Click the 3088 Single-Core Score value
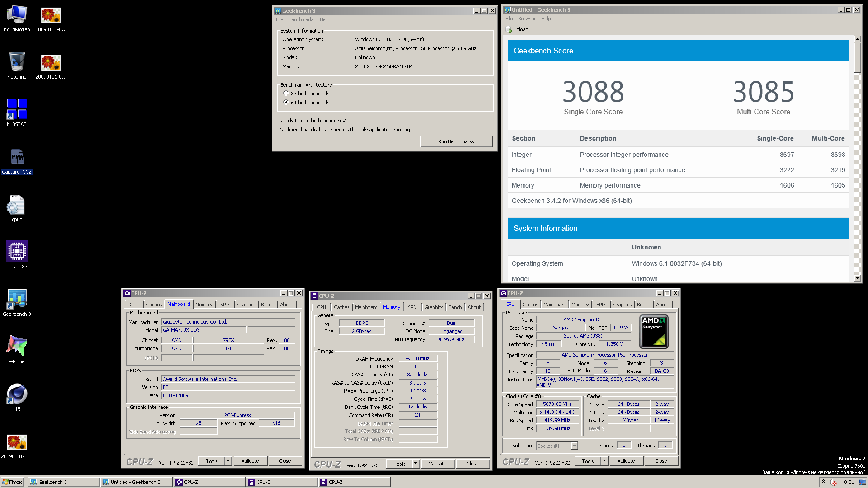Viewport: 868px width, 488px height. 593,92
